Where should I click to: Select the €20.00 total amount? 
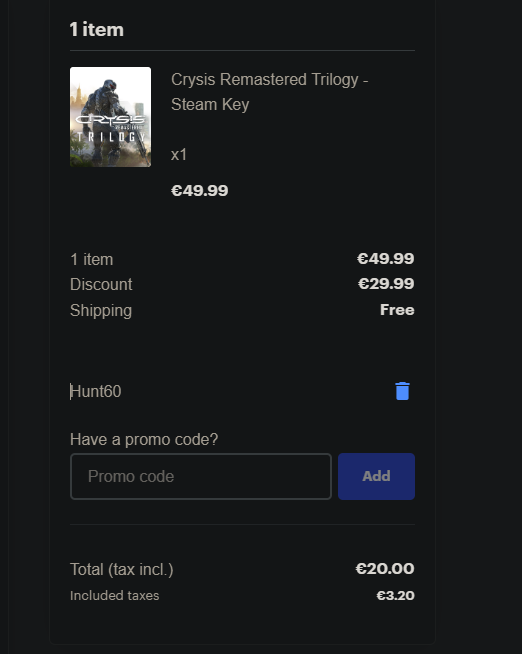[x=385, y=568]
